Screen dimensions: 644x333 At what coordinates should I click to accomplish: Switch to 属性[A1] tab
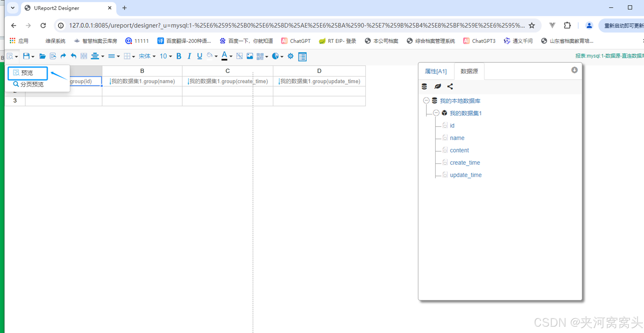click(x=436, y=71)
